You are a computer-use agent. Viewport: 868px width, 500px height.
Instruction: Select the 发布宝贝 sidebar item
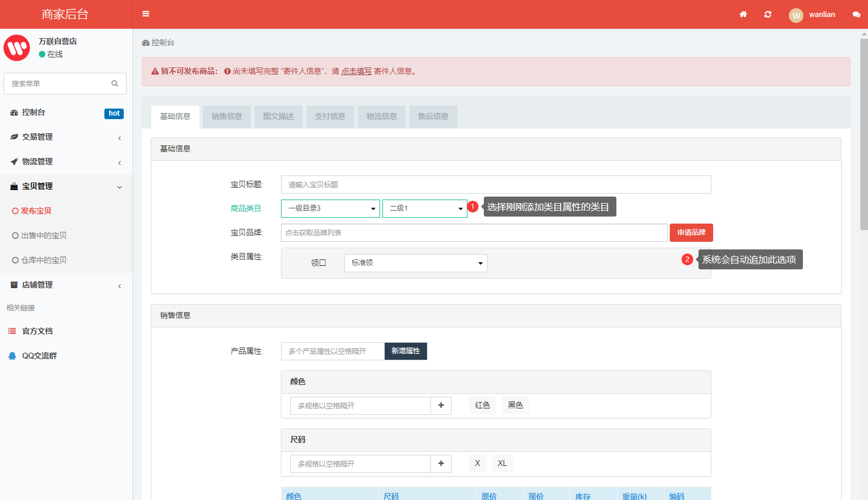[x=36, y=211]
